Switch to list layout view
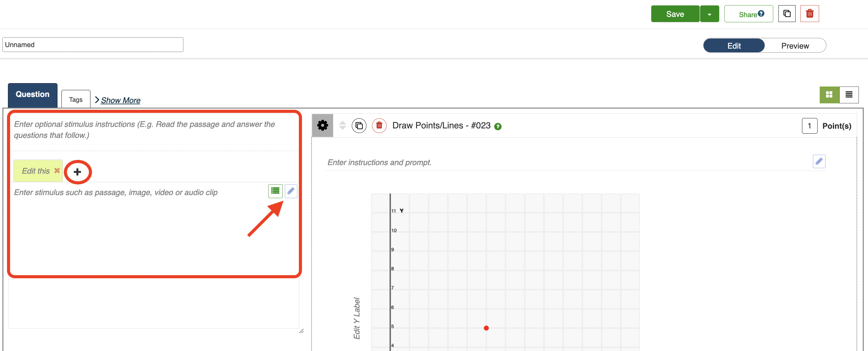Image resolution: width=868 pixels, height=351 pixels. pyautogui.click(x=848, y=95)
